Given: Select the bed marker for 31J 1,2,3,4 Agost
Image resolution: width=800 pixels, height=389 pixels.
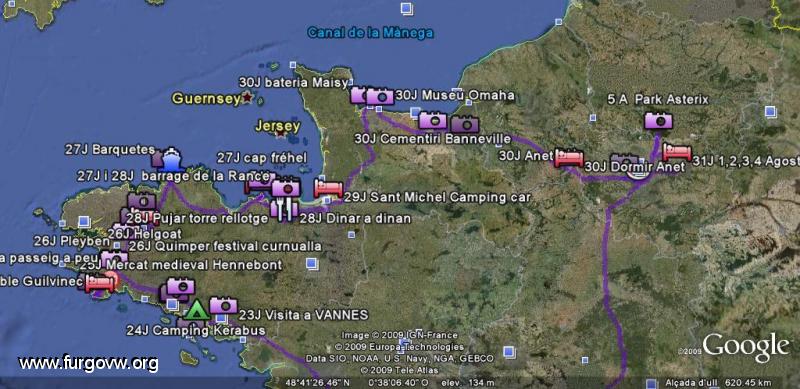Looking at the screenshot, I should (677, 152).
